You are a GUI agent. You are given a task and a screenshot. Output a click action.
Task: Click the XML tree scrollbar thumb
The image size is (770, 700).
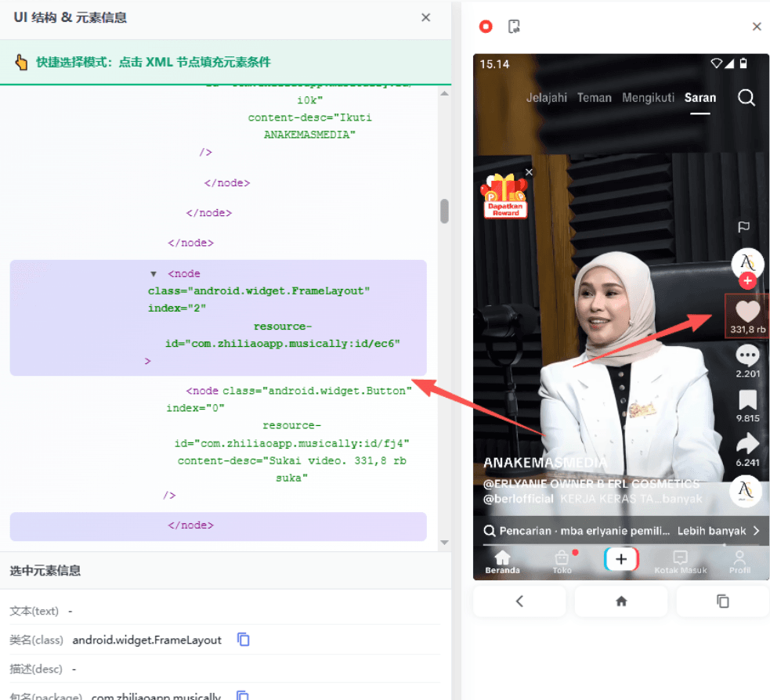click(x=444, y=211)
